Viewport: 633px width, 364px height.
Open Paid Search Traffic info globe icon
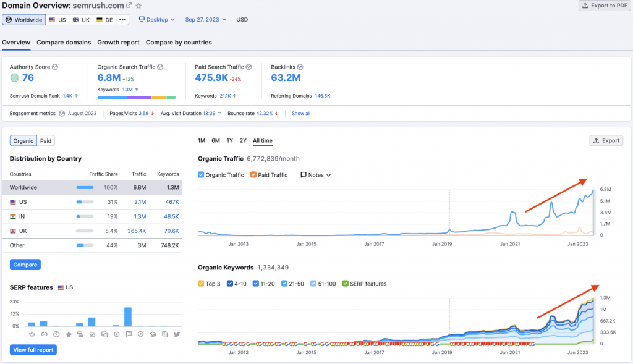click(x=249, y=67)
